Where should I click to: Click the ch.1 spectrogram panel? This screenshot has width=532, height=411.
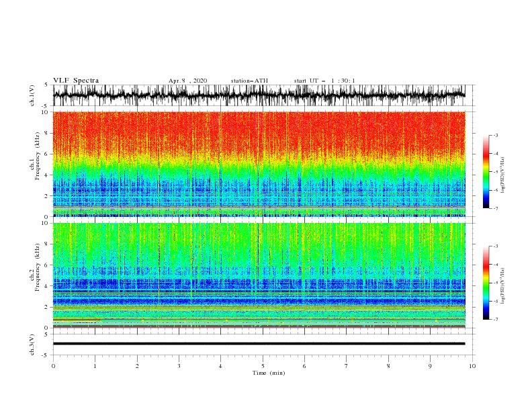pos(259,164)
